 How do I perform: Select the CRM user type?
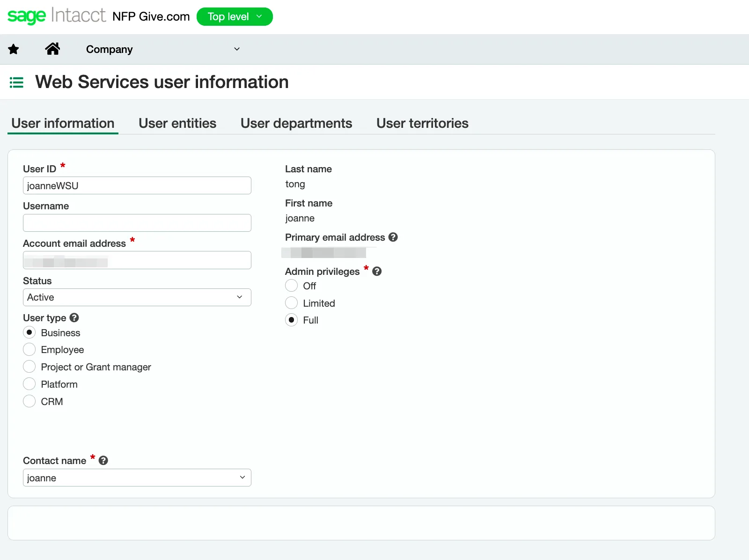click(29, 401)
